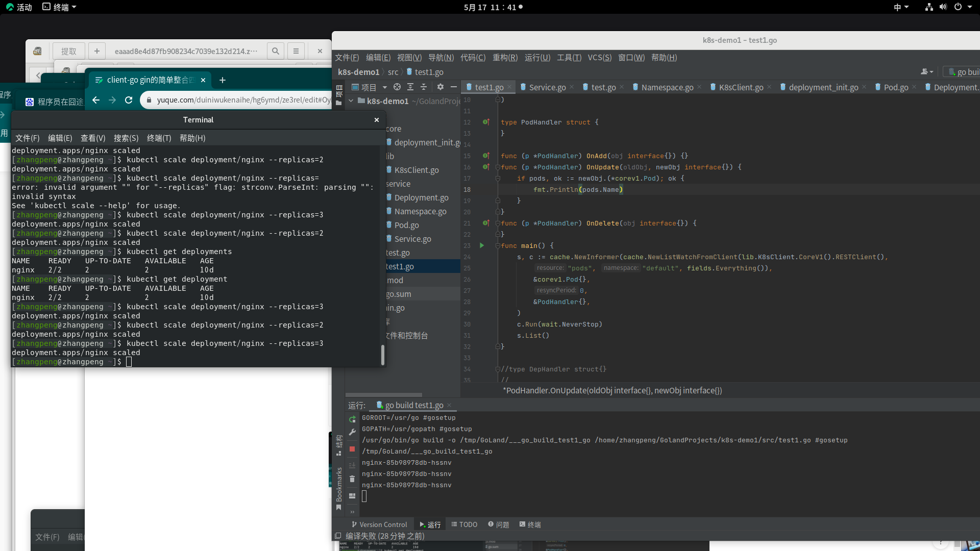Open 运行(U) menu in GoLand

pyautogui.click(x=537, y=58)
